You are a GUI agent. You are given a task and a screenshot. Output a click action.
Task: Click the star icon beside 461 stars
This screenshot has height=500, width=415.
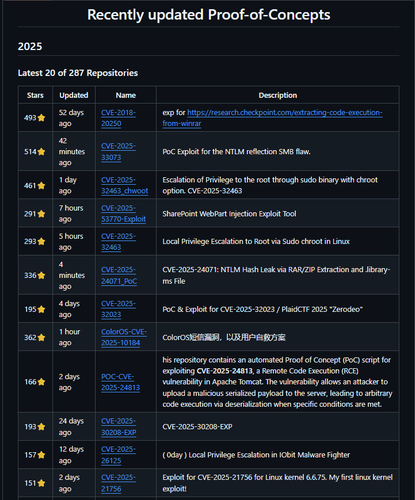point(41,186)
